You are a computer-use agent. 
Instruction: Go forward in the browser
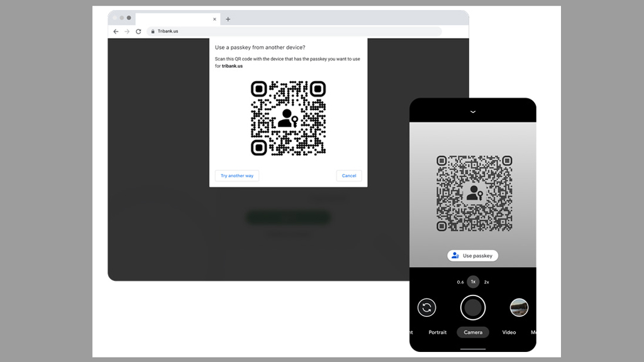click(127, 31)
